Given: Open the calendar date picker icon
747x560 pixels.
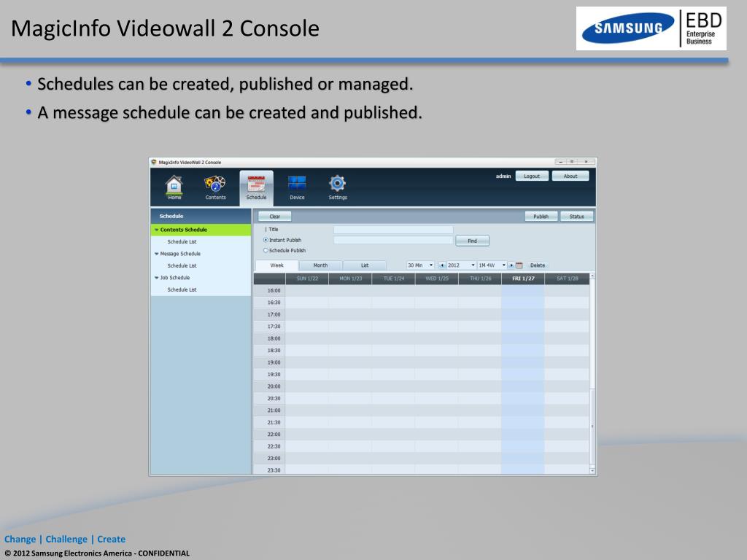Looking at the screenshot, I should (x=519, y=265).
